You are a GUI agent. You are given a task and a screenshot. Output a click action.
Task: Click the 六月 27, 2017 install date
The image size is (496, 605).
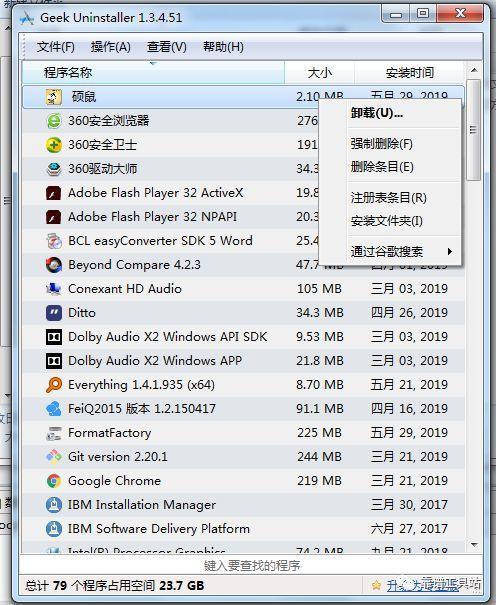click(x=409, y=529)
